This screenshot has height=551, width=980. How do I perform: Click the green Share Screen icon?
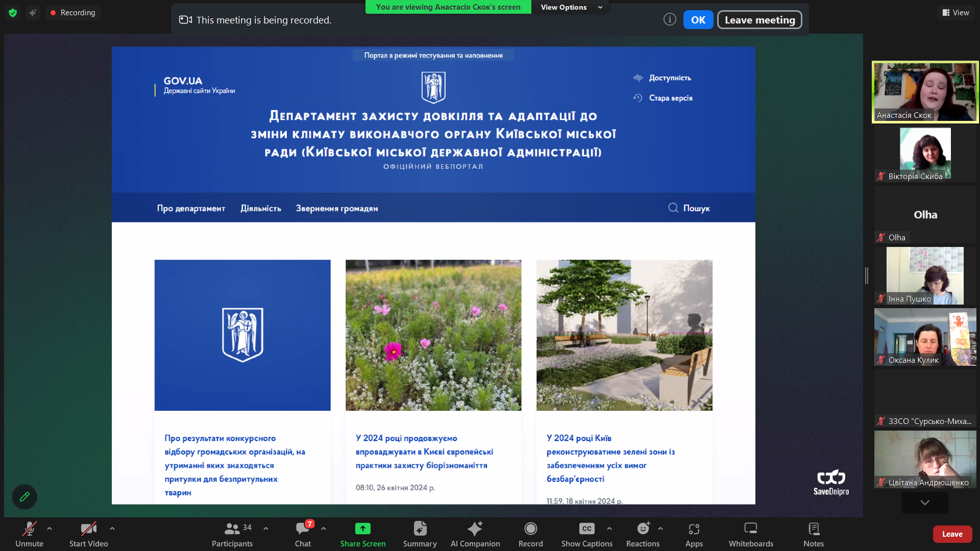[x=362, y=529]
